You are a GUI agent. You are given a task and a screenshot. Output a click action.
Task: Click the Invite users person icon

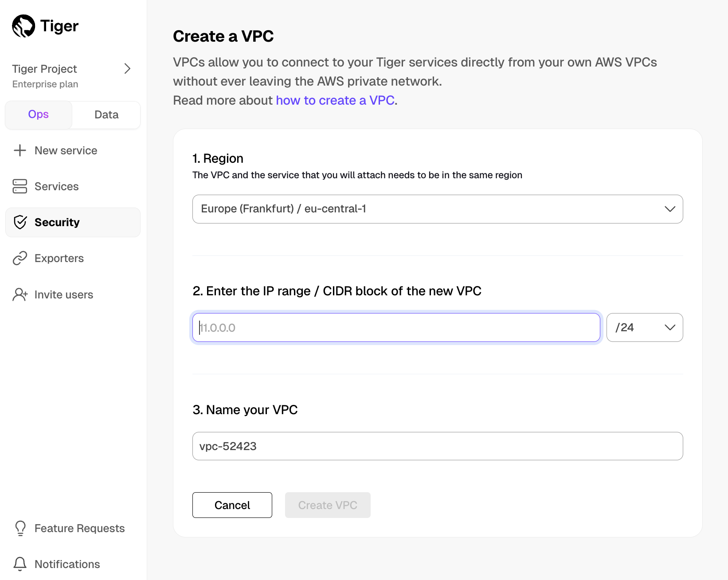20,294
